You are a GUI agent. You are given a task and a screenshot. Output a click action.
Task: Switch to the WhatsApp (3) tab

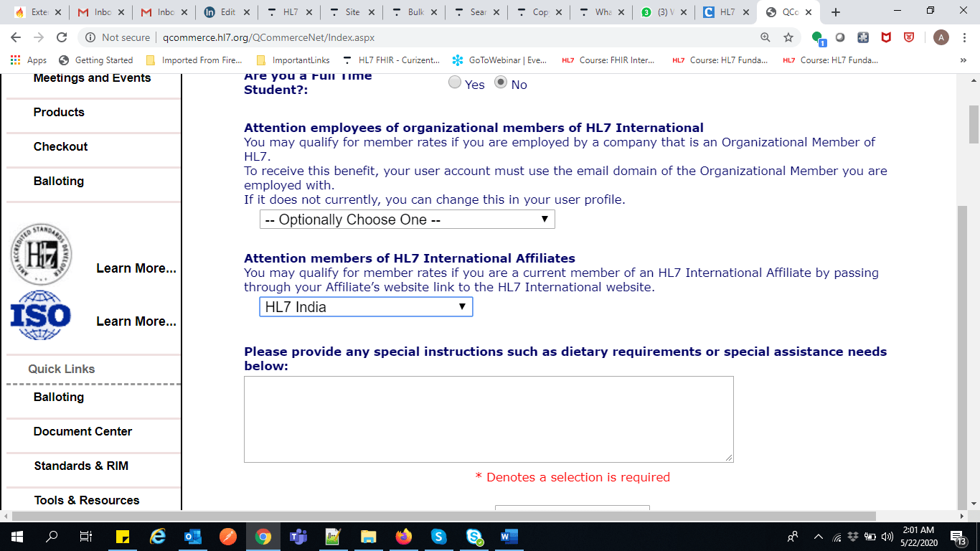tap(664, 12)
